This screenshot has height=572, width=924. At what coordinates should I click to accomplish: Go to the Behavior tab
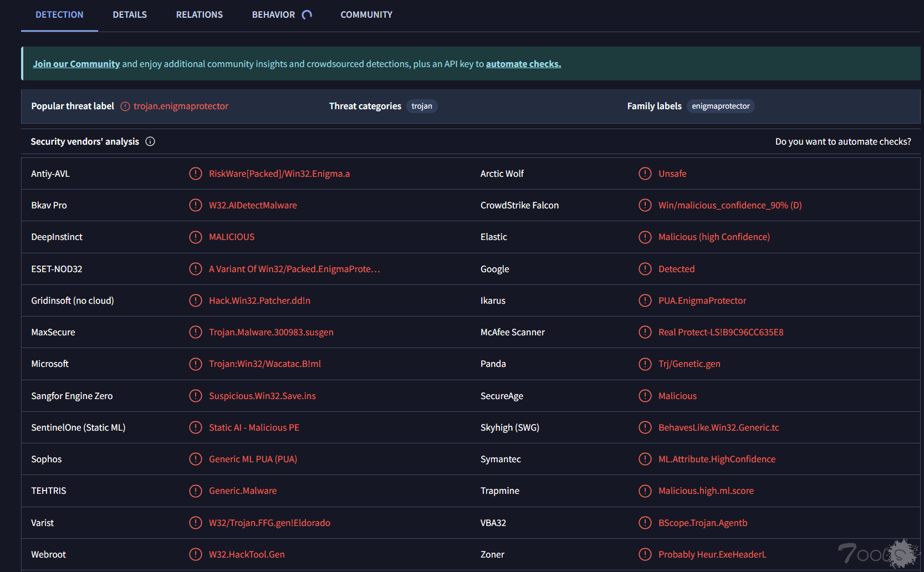pyautogui.click(x=273, y=15)
